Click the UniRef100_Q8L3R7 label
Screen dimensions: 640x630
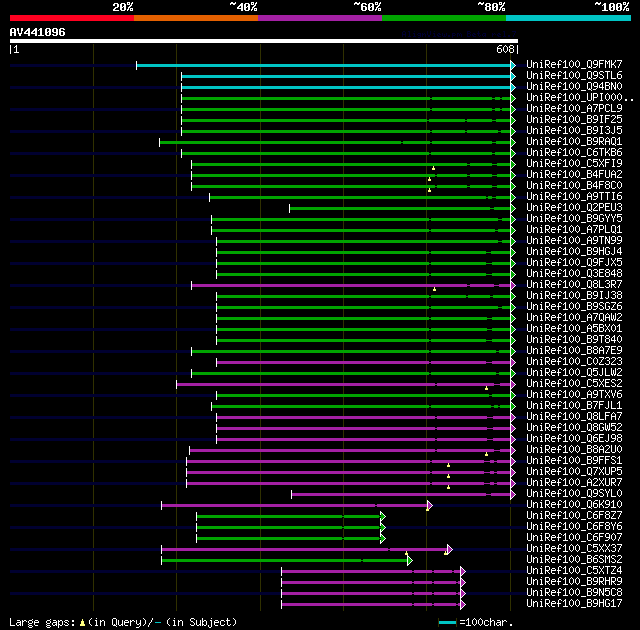pos(574,285)
